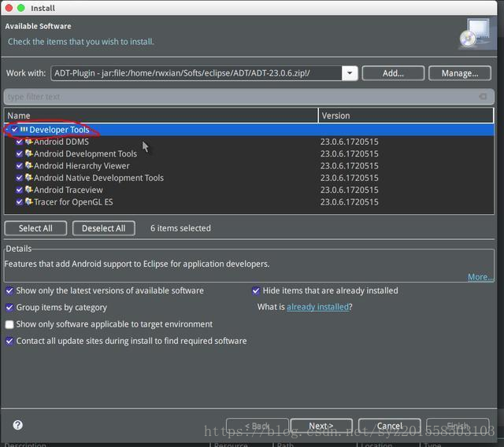Clear the filter text with the erase icon
Screen dimensions: 504x447
[483, 96]
